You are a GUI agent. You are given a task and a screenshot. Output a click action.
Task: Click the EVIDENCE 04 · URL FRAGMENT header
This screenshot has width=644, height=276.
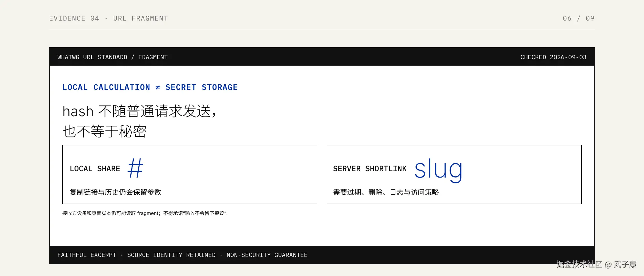pyautogui.click(x=109, y=18)
